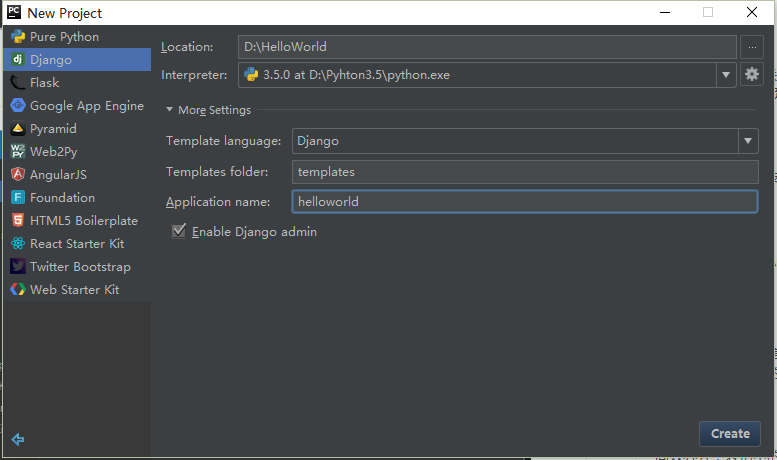Click the PyCharm logo in title bar

[14, 12]
